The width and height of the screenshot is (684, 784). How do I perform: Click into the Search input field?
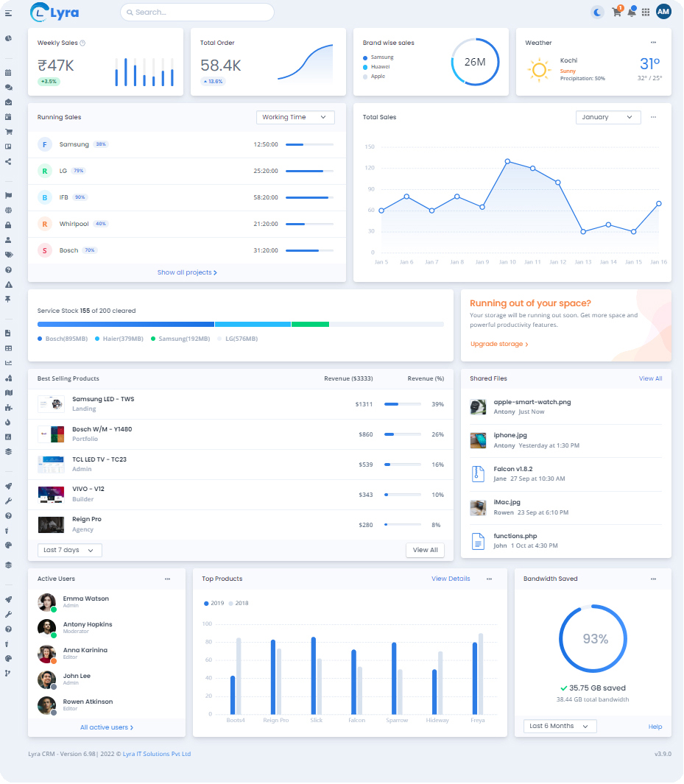(x=199, y=13)
